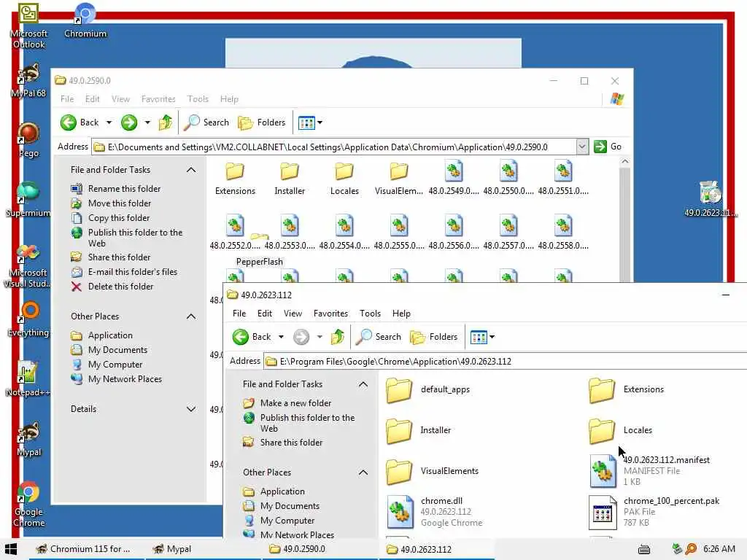Open File menu in 49.0.2590.0 window
This screenshot has height=560, width=747.
[67, 99]
